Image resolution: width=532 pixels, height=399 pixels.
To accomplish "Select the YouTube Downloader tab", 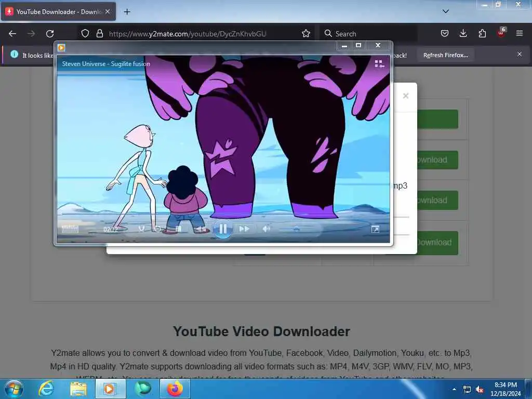I will [58, 12].
